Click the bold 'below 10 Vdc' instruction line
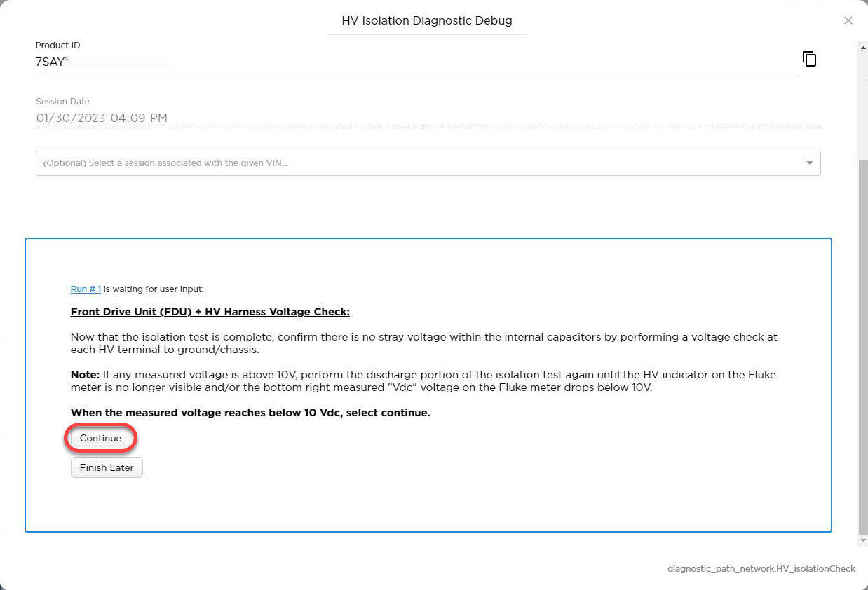The image size is (868, 590). click(250, 413)
